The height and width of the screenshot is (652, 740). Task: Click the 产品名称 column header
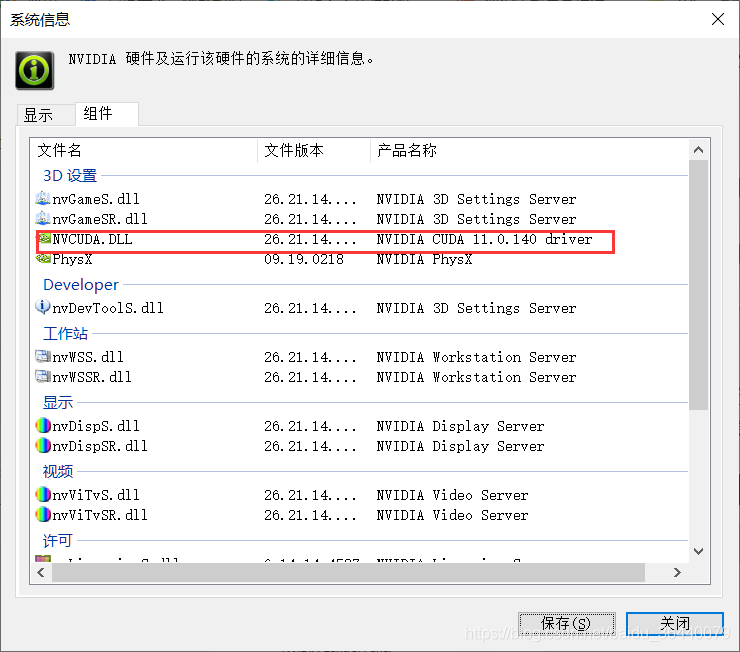(529, 150)
